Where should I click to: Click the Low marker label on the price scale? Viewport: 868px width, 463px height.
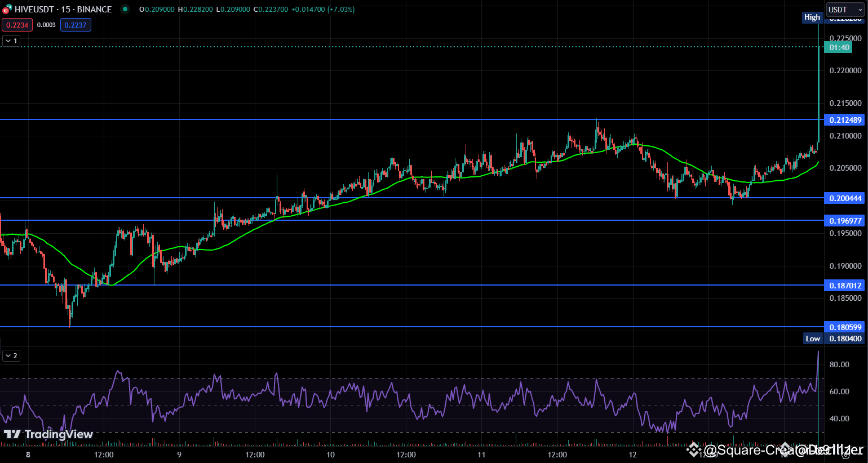(813, 338)
